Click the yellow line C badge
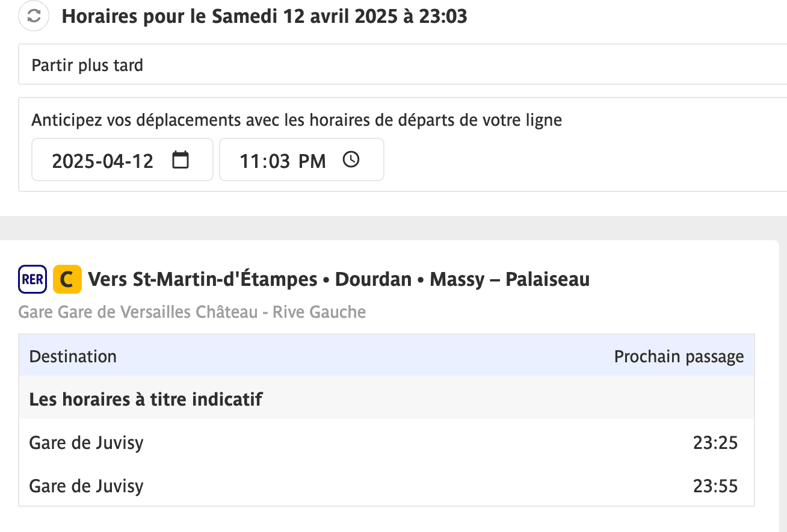The height and width of the screenshot is (532, 787). click(67, 280)
